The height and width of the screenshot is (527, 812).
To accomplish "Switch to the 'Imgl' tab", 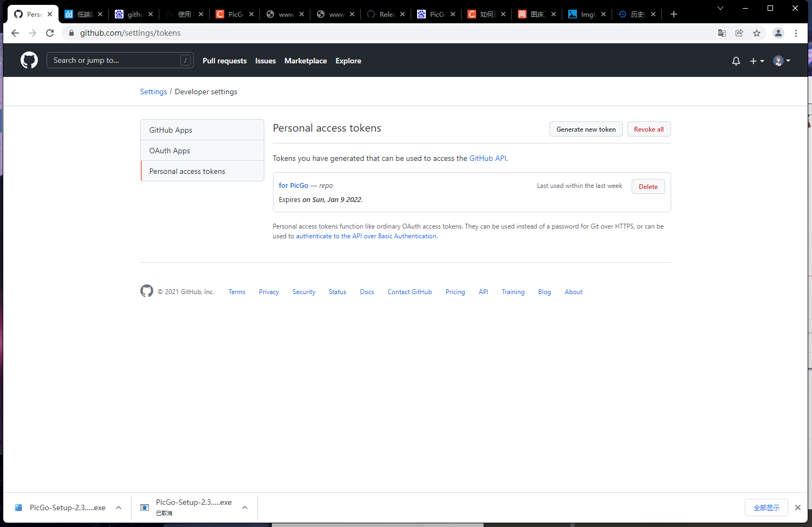I will (x=587, y=14).
